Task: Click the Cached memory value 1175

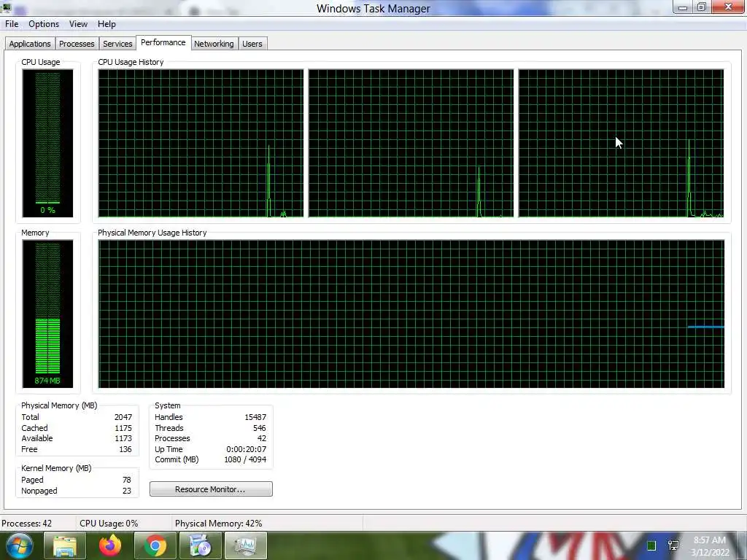Action: pyautogui.click(x=123, y=428)
